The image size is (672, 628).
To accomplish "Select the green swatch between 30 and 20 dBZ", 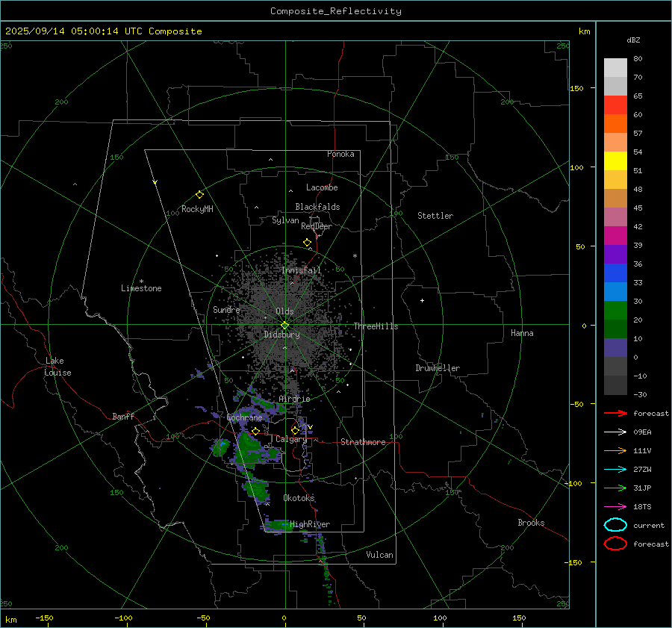I will tap(615, 311).
